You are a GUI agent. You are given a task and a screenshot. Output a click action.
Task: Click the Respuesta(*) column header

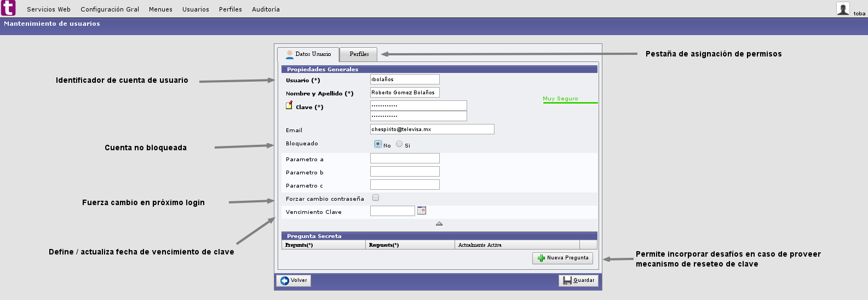[410, 245]
